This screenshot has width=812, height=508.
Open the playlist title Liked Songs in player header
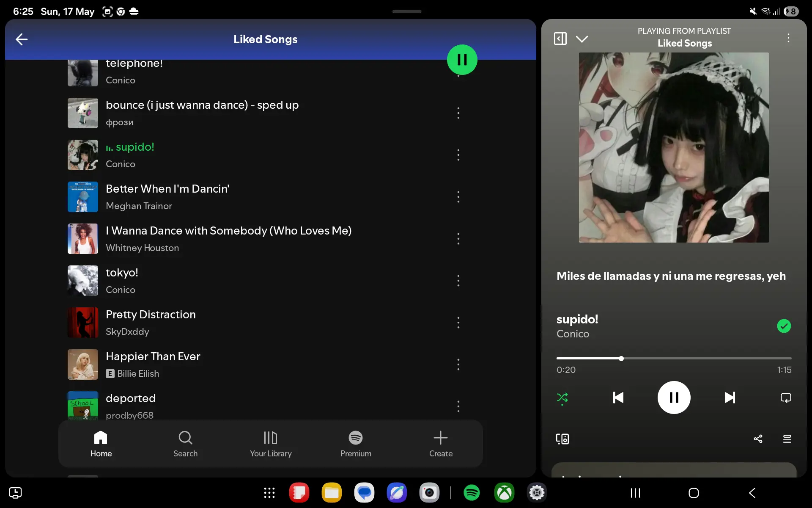pos(685,43)
